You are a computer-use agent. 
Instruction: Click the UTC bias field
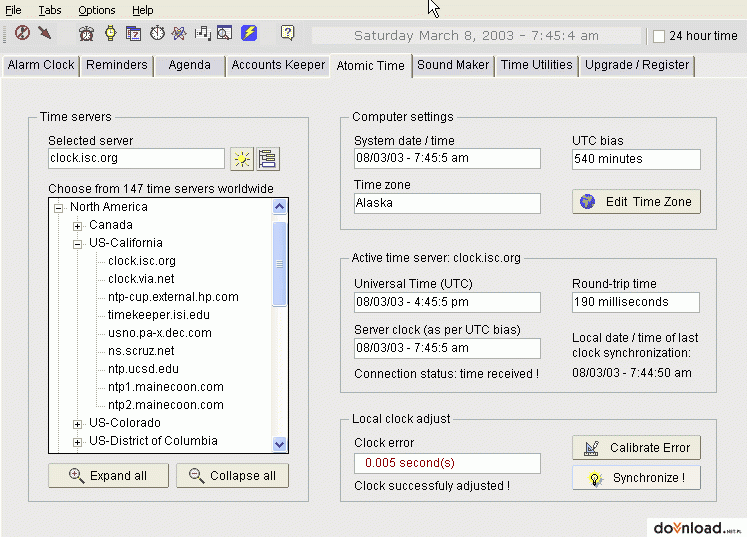[636, 159]
